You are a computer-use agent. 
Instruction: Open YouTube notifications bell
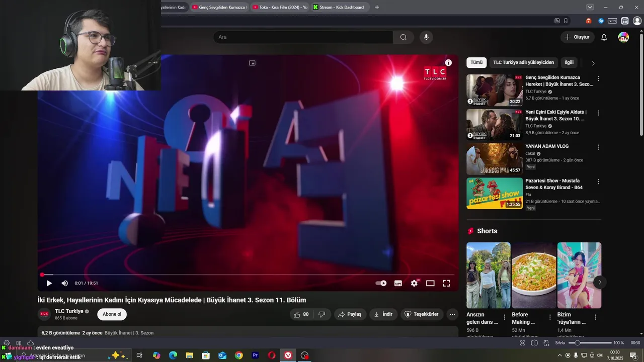point(604,37)
